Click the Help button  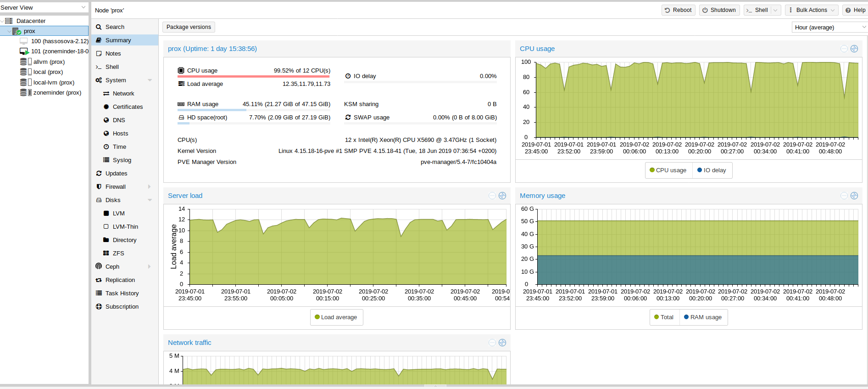856,10
